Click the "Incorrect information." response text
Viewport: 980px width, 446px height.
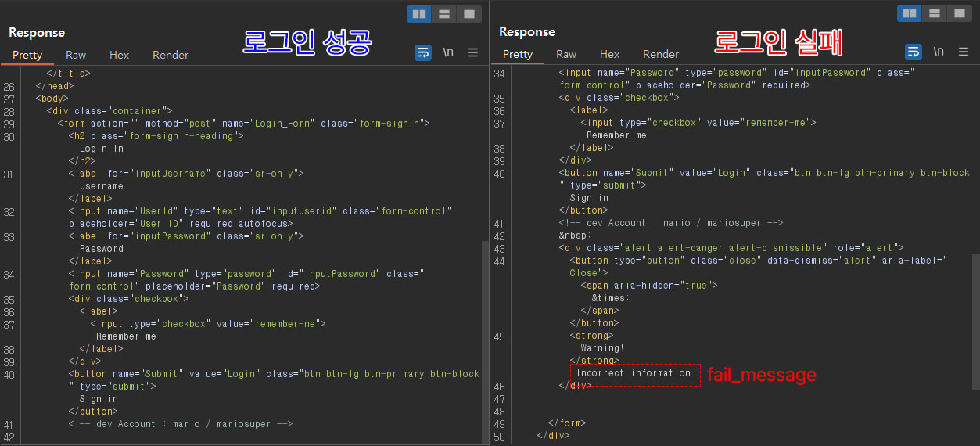636,373
